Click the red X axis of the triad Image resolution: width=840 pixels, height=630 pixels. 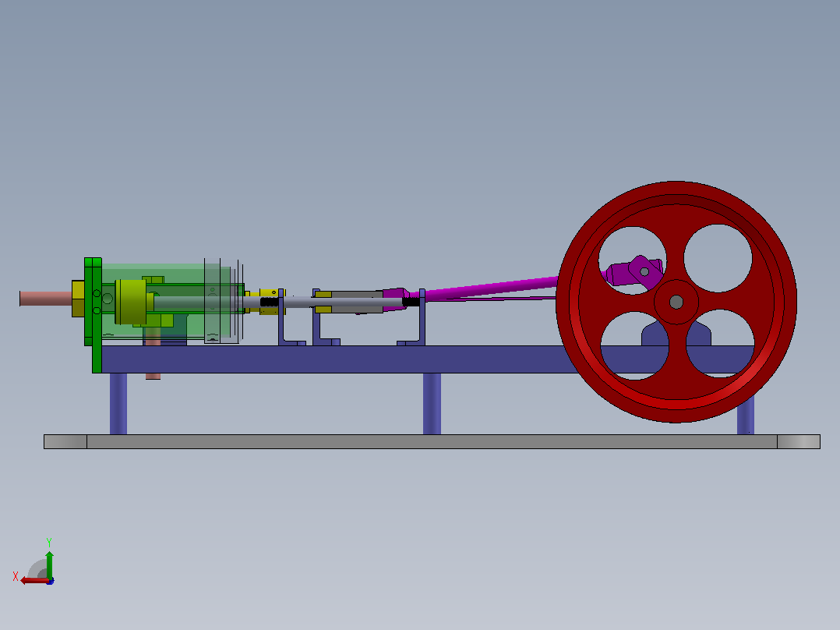pos(34,580)
